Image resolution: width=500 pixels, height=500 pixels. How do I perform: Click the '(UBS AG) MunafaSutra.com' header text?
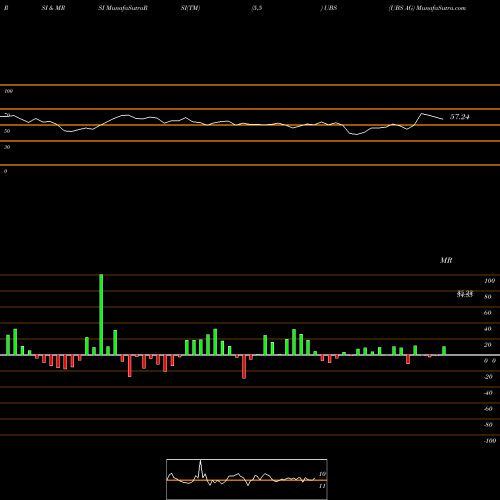click(427, 8)
